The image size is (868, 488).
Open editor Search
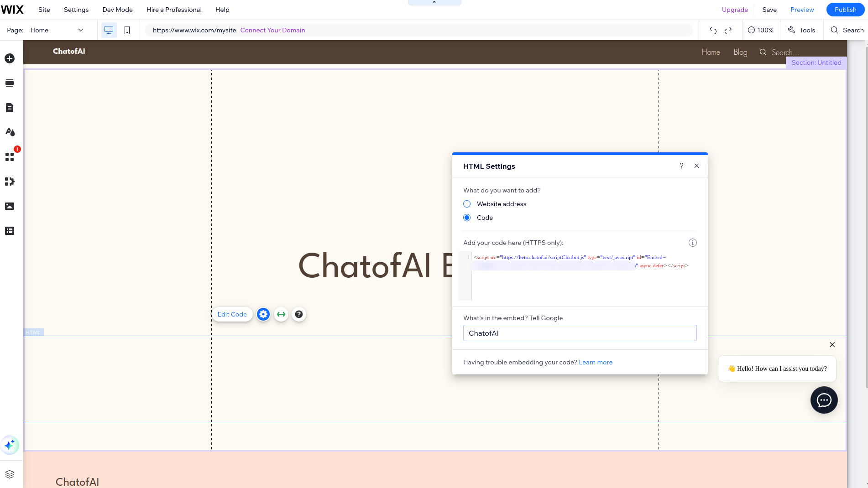847,30
